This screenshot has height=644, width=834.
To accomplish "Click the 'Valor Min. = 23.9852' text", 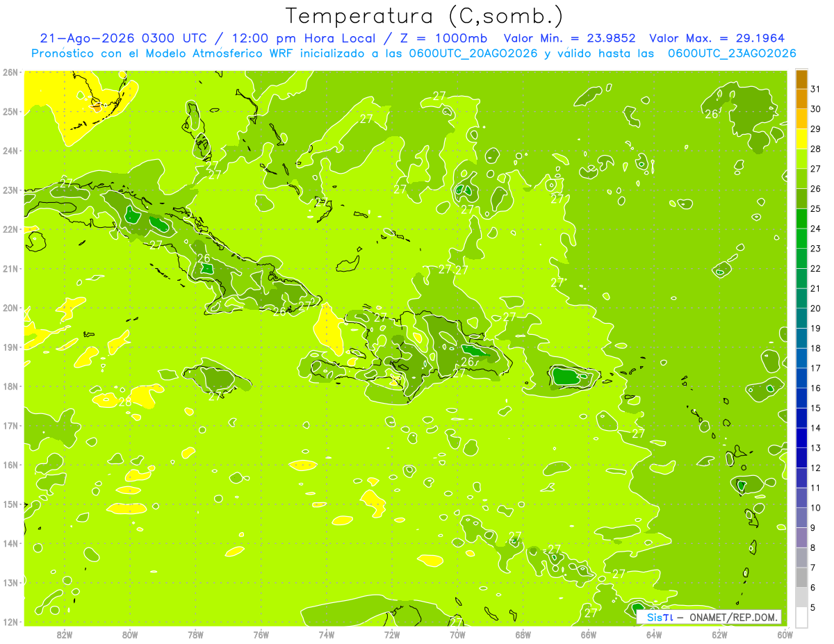I will point(569,38).
